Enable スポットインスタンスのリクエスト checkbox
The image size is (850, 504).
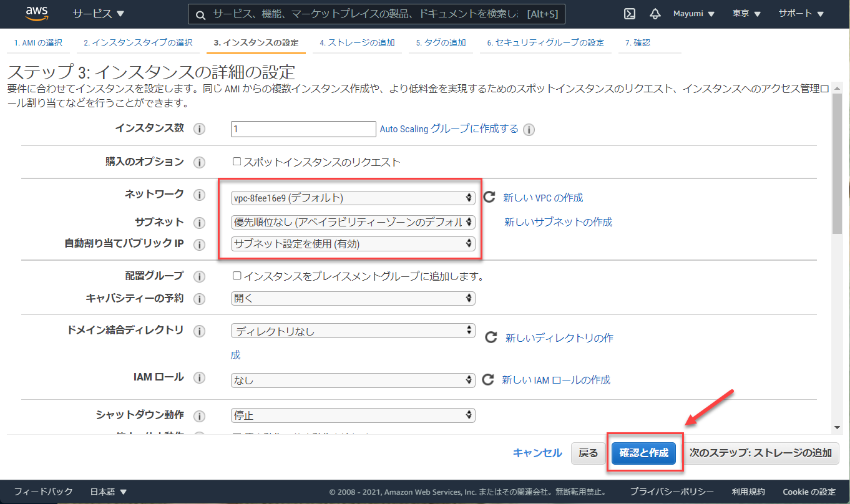tap(237, 162)
